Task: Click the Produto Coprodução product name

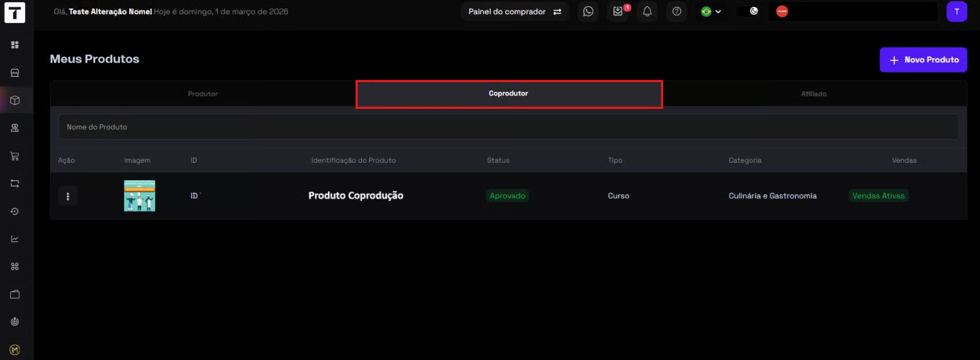Action: click(x=356, y=196)
